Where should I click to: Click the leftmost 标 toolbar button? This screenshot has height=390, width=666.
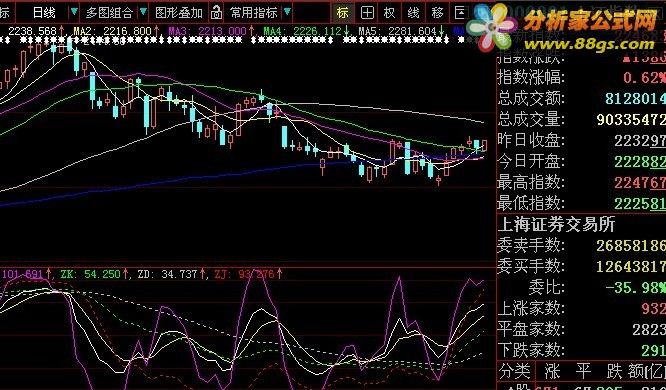coord(5,13)
